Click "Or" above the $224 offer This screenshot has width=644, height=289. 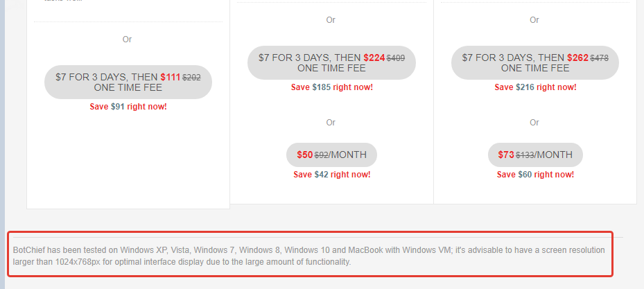click(331, 20)
